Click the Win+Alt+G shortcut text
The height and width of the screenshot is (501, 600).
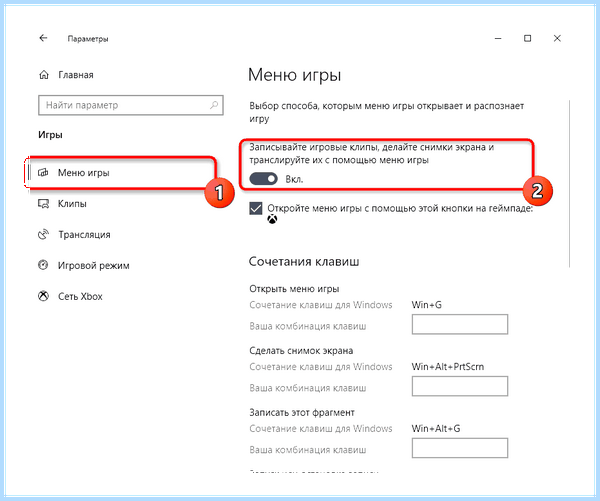click(x=436, y=428)
